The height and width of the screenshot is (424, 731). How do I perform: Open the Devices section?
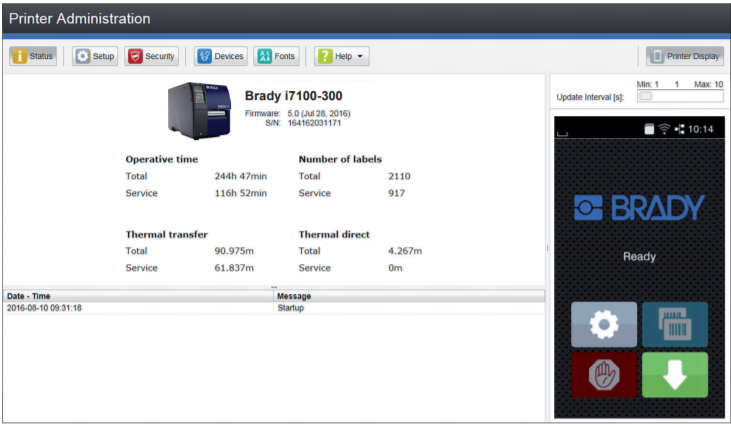pyautogui.click(x=220, y=56)
